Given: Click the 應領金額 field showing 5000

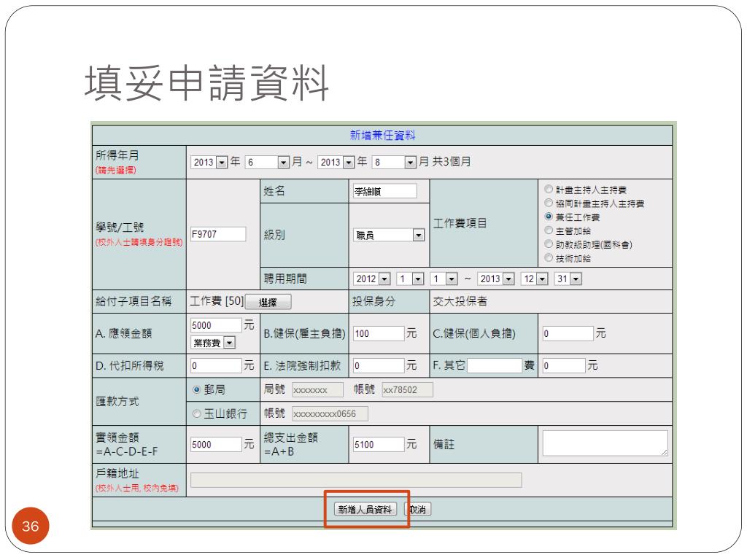Looking at the screenshot, I should point(215,325).
